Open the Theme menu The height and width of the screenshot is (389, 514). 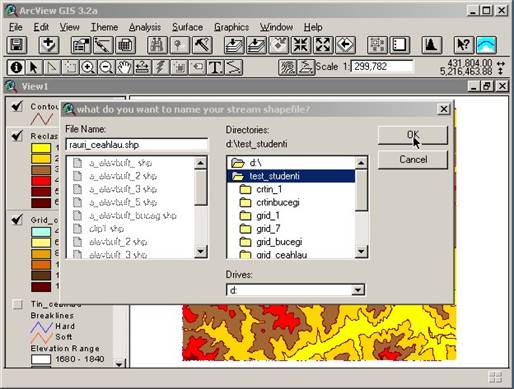104,27
